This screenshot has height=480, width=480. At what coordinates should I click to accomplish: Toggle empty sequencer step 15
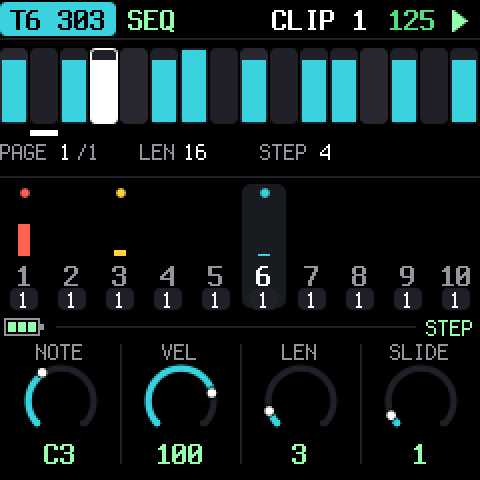[x=434, y=86]
